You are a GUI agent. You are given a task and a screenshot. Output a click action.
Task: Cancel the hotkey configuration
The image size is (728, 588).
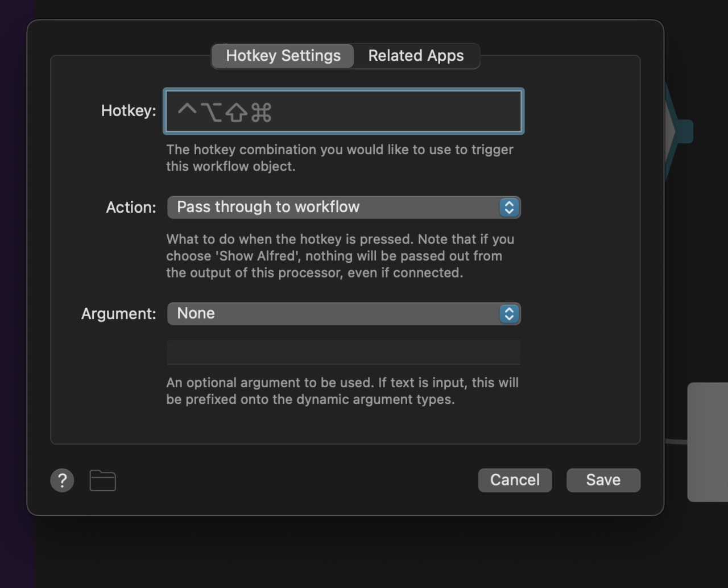pyautogui.click(x=515, y=480)
